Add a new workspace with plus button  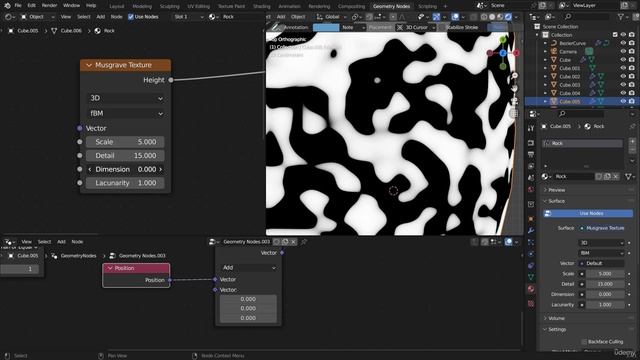coord(445,6)
